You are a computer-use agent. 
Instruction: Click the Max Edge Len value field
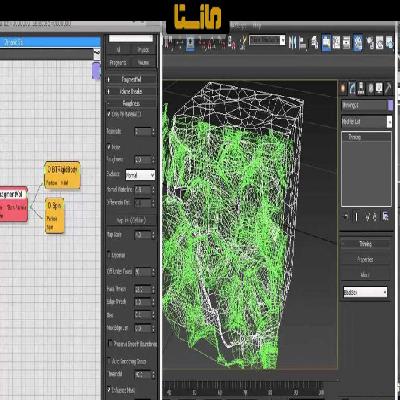[143, 329]
